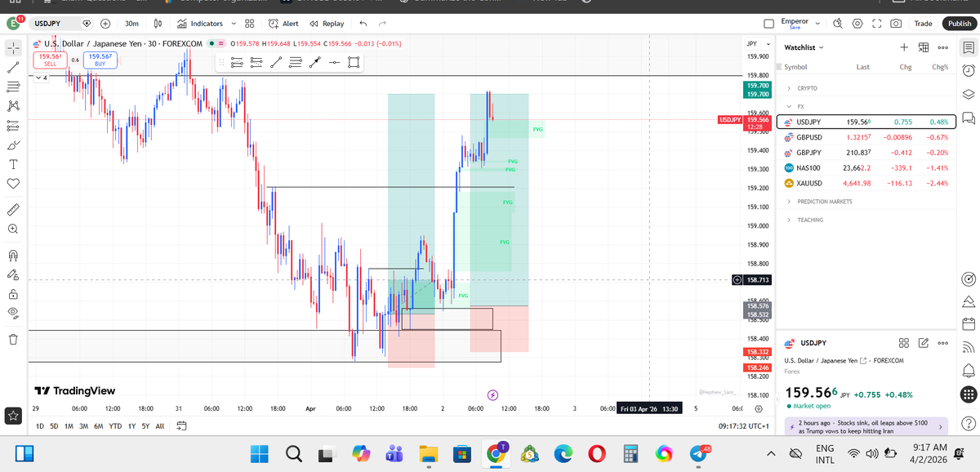Select NAS100 in the watchlist
The image size is (980, 472).
[865, 167]
